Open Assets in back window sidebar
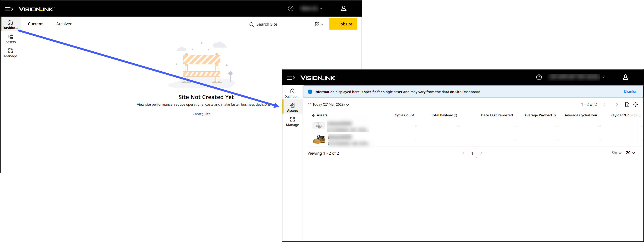Screen dimensions: 644x242 [11, 39]
